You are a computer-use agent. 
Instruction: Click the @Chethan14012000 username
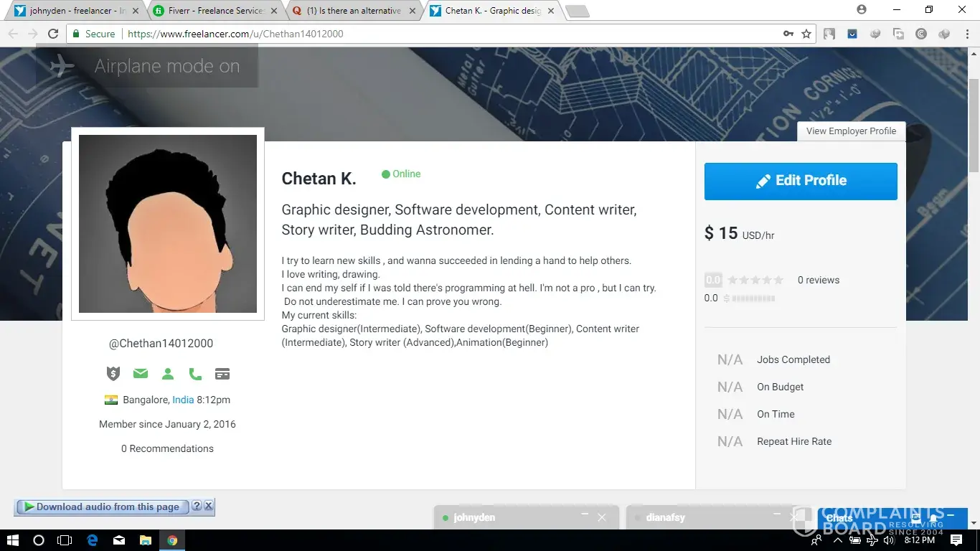click(161, 344)
